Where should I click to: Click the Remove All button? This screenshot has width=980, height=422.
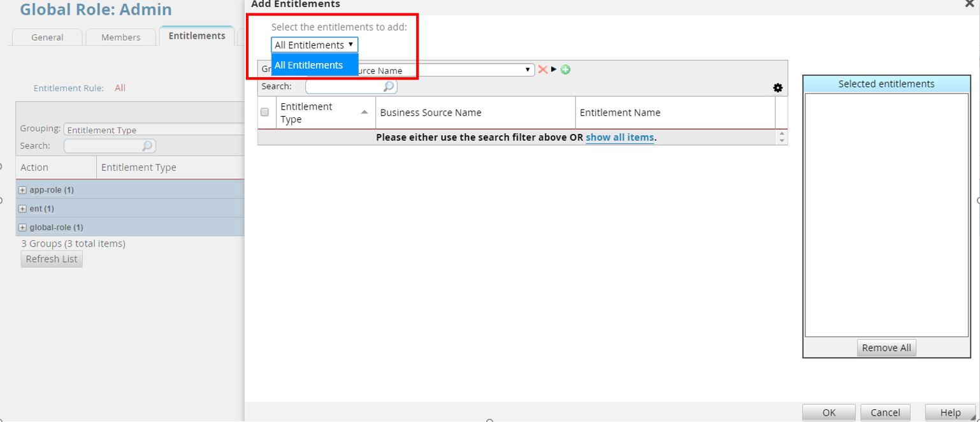[x=886, y=347]
